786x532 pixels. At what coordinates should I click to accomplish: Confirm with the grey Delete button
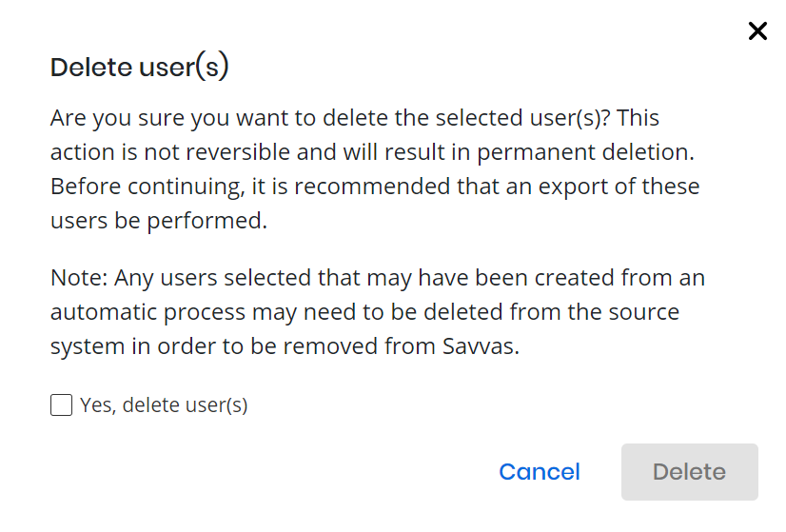(x=689, y=472)
